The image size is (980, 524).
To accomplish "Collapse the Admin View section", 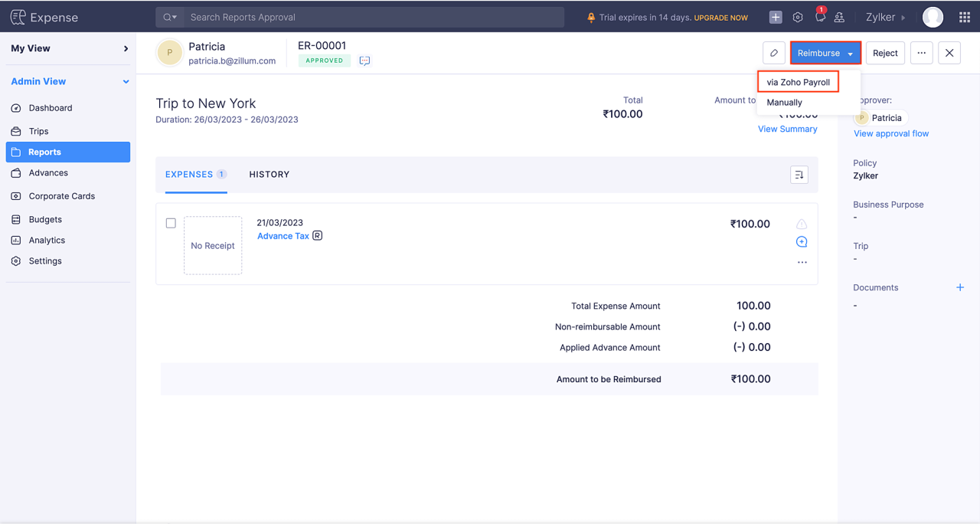I will [126, 81].
